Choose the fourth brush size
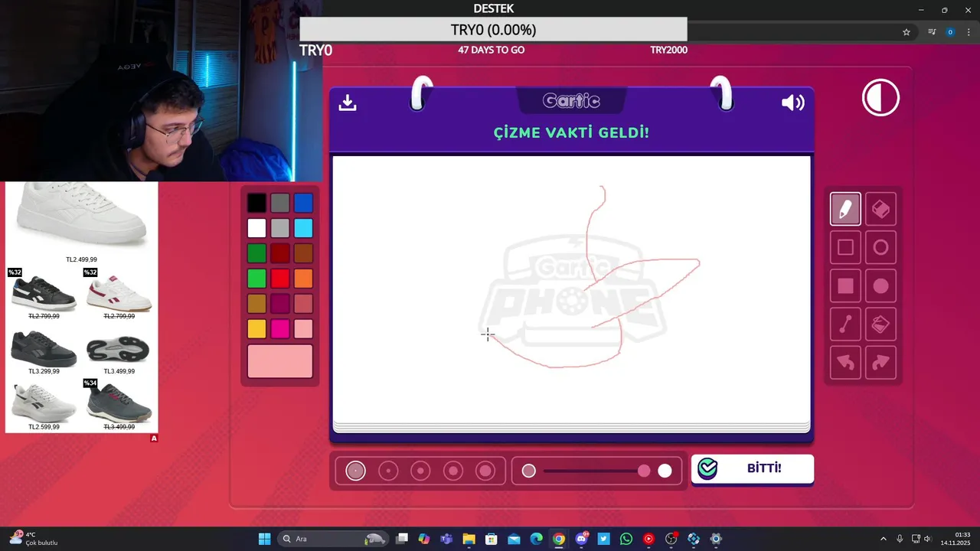The image size is (980, 551). tap(453, 471)
